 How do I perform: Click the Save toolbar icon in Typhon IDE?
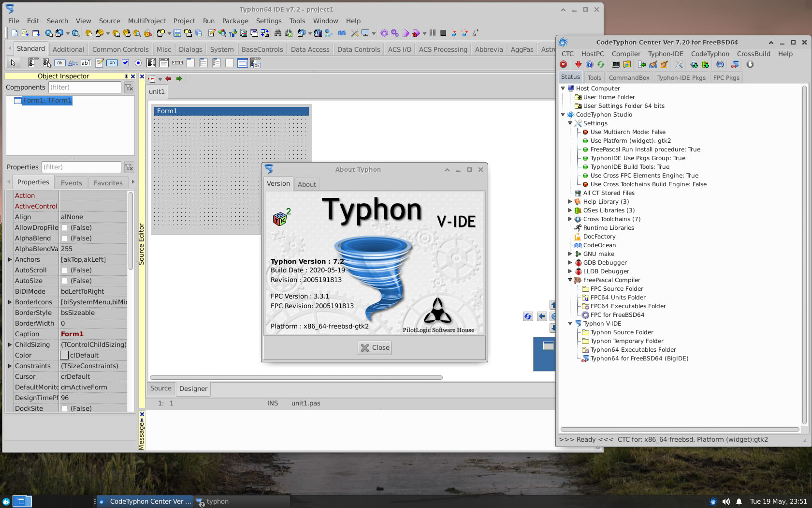[177, 33]
